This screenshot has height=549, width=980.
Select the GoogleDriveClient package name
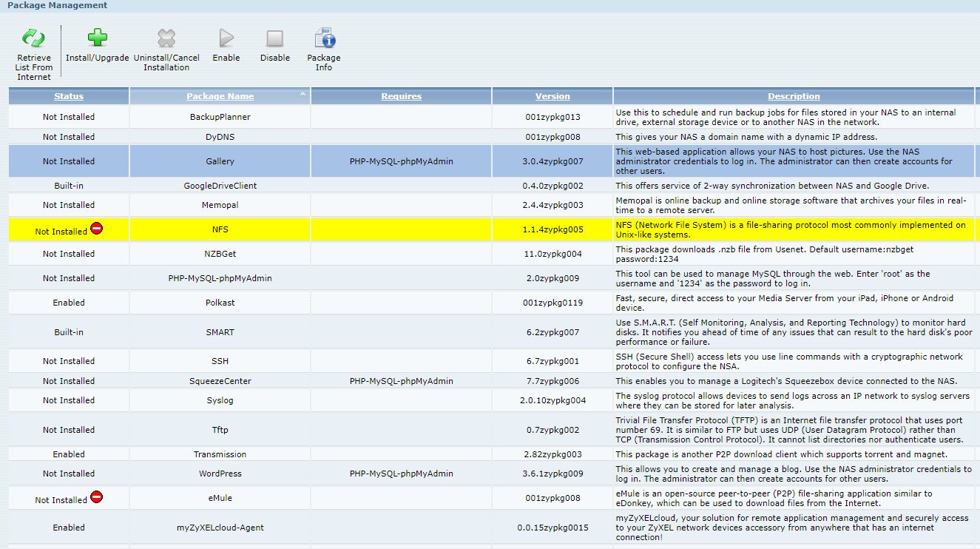click(x=220, y=186)
